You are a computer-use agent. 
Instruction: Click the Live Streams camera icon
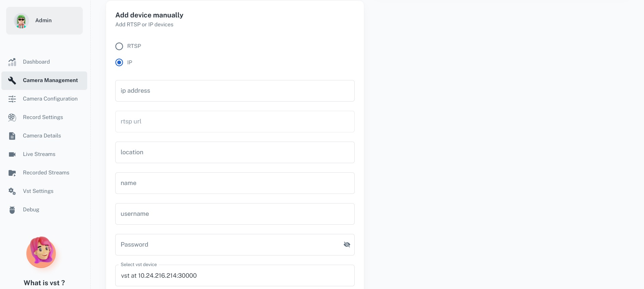tap(12, 154)
